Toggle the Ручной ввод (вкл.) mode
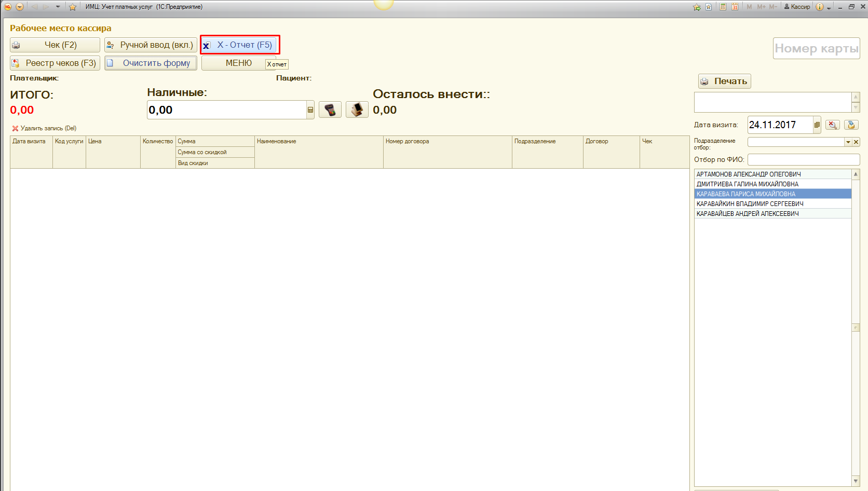Image resolution: width=868 pixels, height=491 pixels. coord(151,45)
